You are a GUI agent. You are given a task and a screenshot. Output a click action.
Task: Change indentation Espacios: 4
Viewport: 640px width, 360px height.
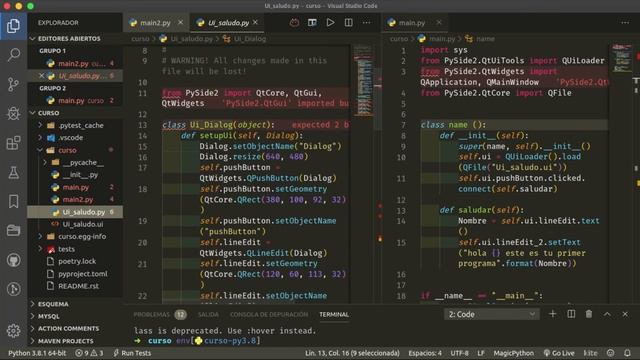(x=425, y=353)
